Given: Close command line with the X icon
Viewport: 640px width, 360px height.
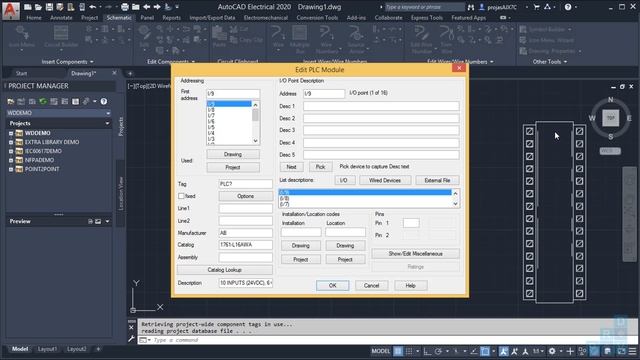Looking at the screenshot, I should (131, 327).
